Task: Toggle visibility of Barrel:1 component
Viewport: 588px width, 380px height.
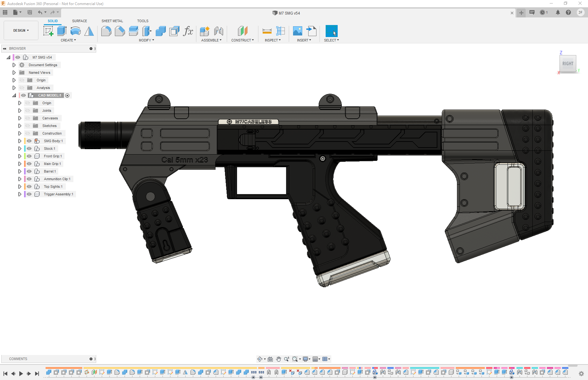Action: coord(29,171)
